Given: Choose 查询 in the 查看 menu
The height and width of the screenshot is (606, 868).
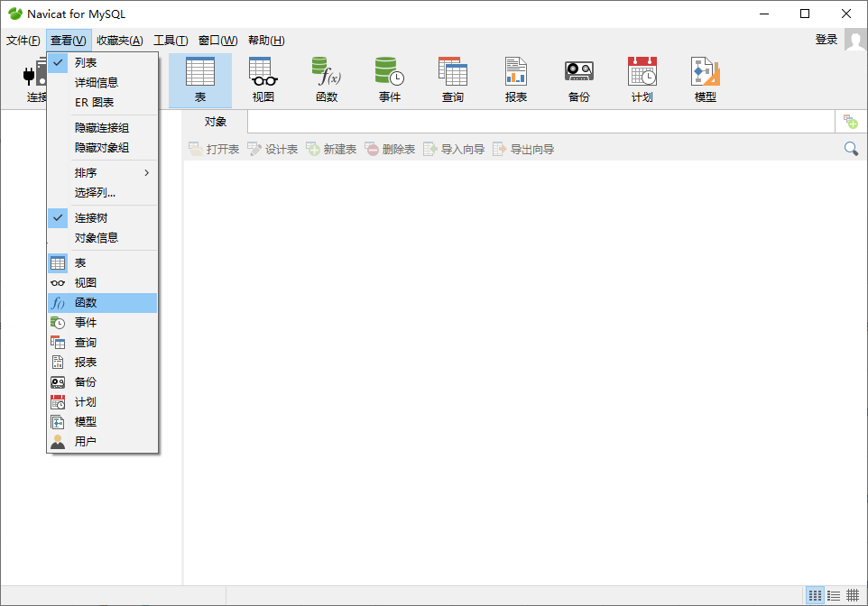Looking at the screenshot, I should click(x=103, y=343).
